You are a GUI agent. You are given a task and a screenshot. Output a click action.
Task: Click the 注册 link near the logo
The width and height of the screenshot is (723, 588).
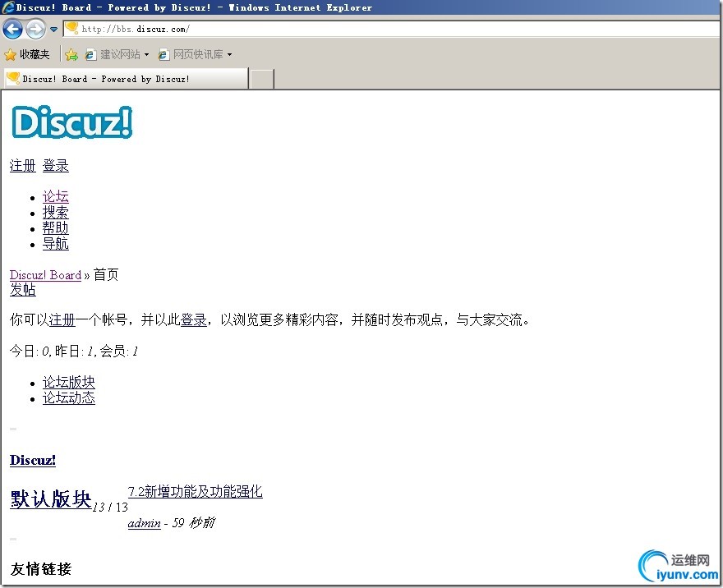[23, 165]
